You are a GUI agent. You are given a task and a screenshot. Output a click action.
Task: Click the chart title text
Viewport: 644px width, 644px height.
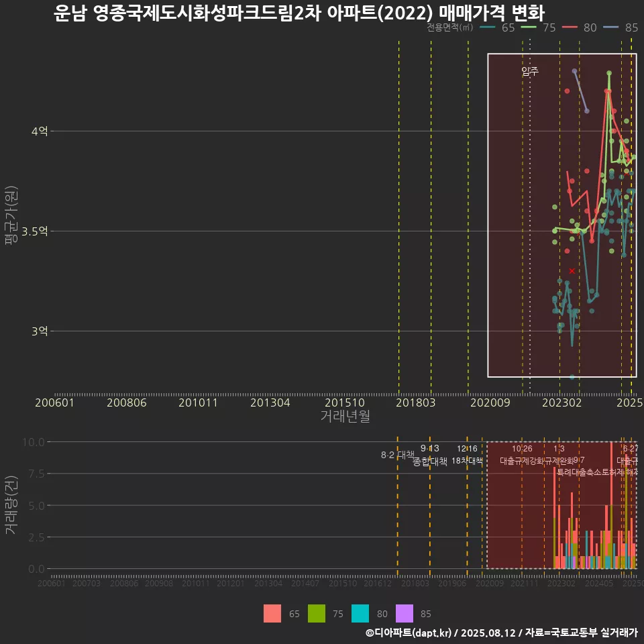coord(299,12)
